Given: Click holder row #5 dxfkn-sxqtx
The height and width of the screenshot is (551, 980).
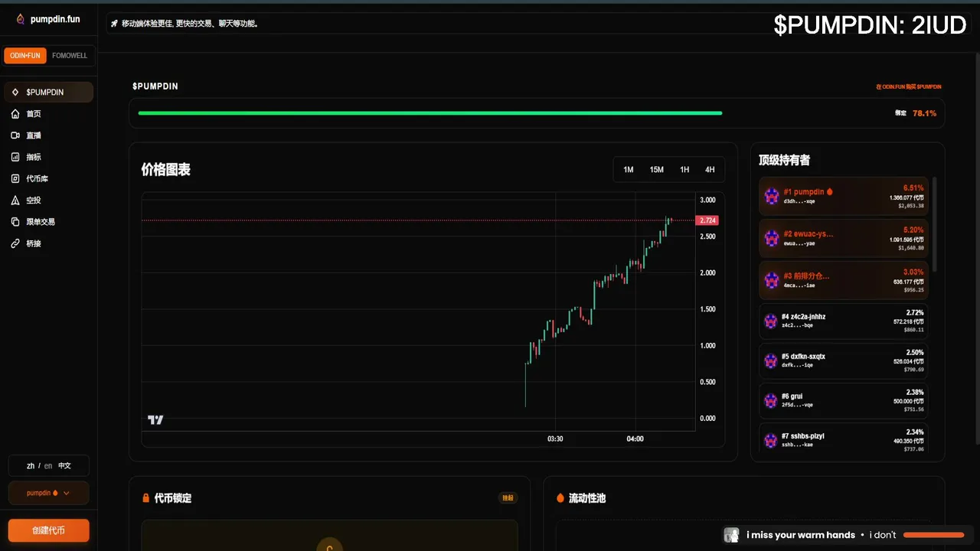Looking at the screenshot, I should pyautogui.click(x=844, y=360).
